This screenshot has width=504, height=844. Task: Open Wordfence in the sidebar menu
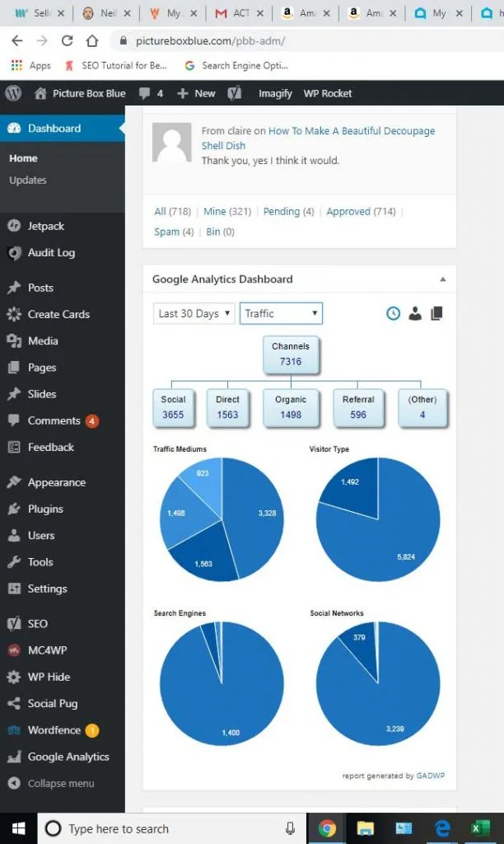pos(54,729)
